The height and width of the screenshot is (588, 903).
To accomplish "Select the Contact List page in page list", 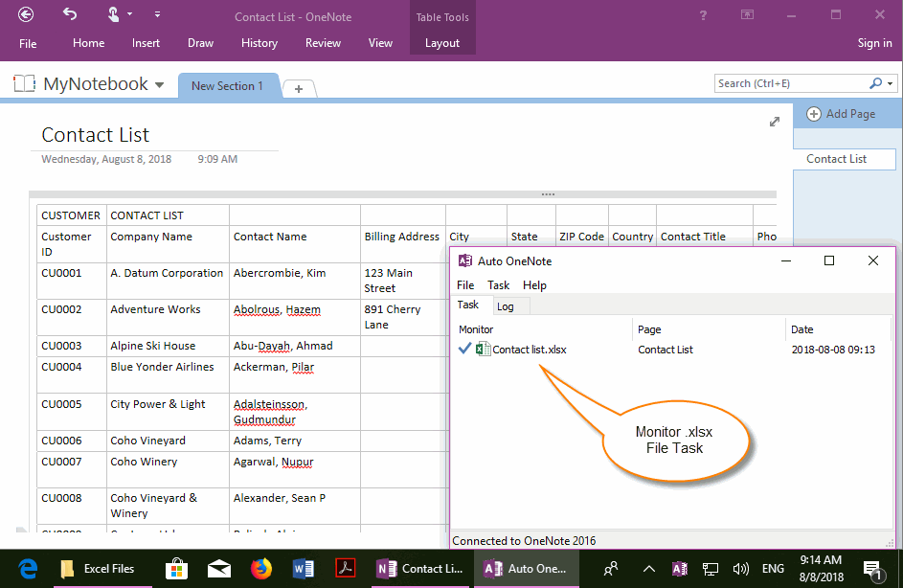I will (x=845, y=159).
